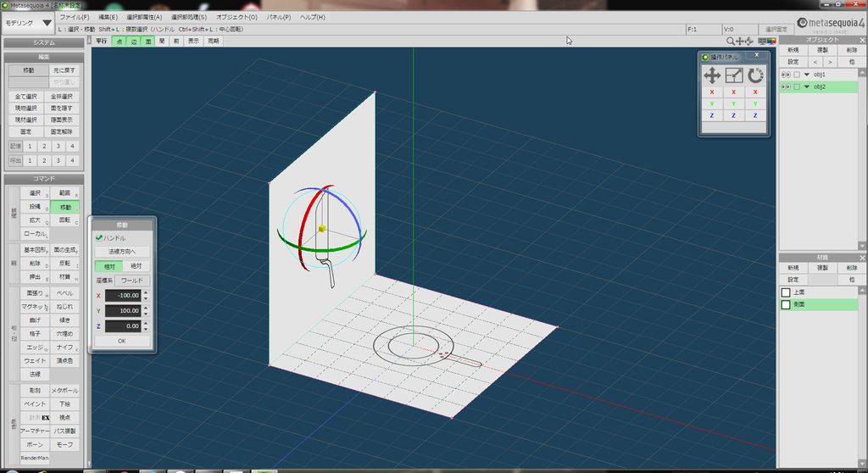This screenshot has height=473, width=868.
Task: Click 元に戻す undo button
Action: pyautogui.click(x=64, y=70)
